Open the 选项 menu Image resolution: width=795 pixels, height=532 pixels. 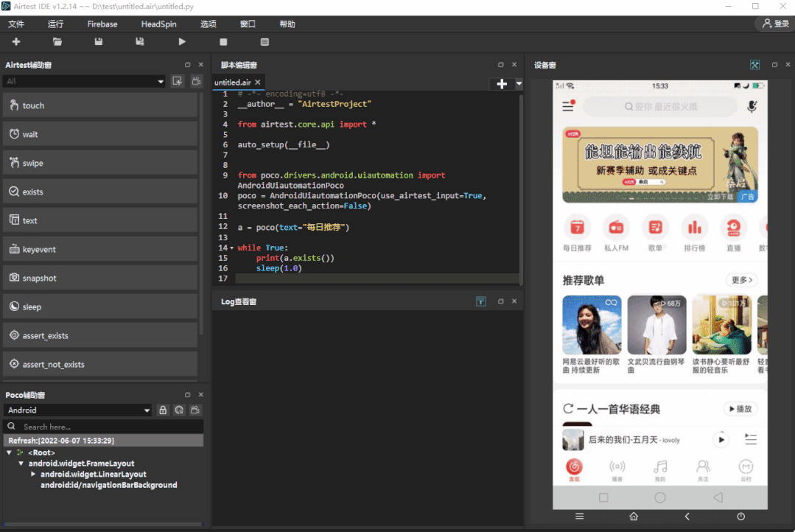(208, 24)
